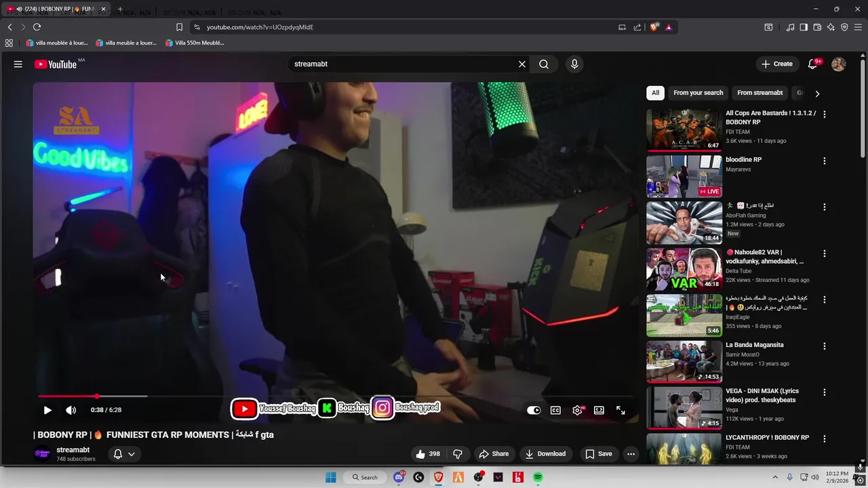Viewport: 868px width, 488px height.
Task: Reload the page in browser
Action: [x=37, y=27]
